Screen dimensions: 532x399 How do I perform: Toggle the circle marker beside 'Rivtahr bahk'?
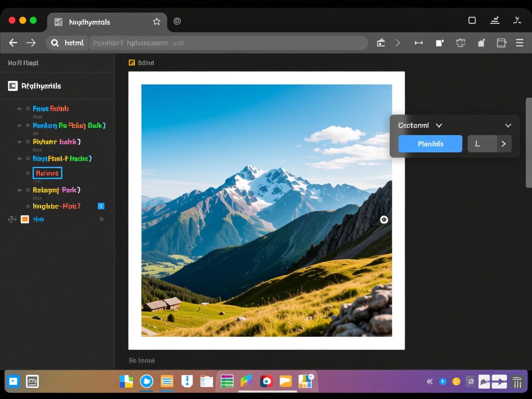click(28, 142)
